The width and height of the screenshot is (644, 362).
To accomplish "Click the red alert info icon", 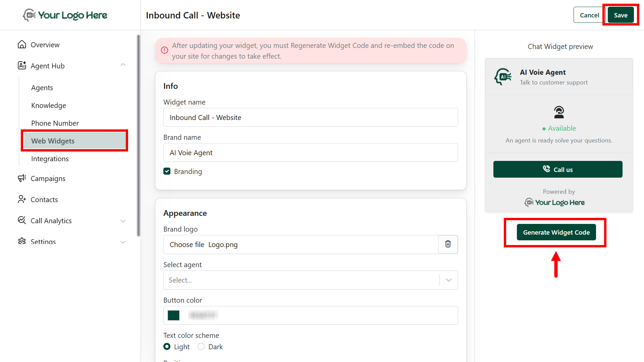I will 164,50.
